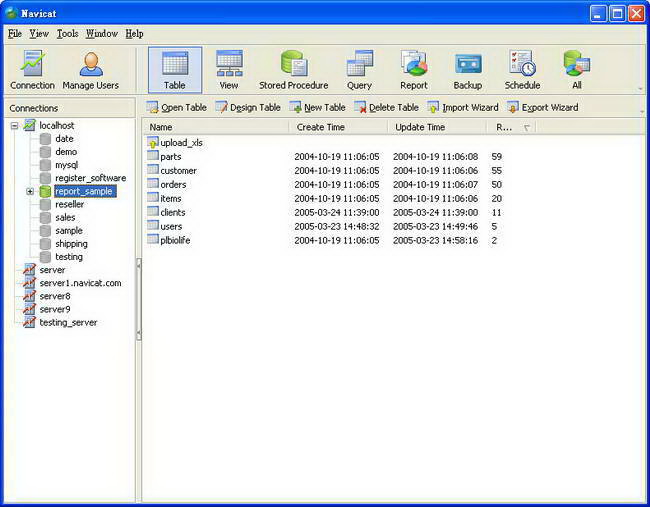Select the customer table row
Screen dimensions: 650x507
[x=178, y=171]
